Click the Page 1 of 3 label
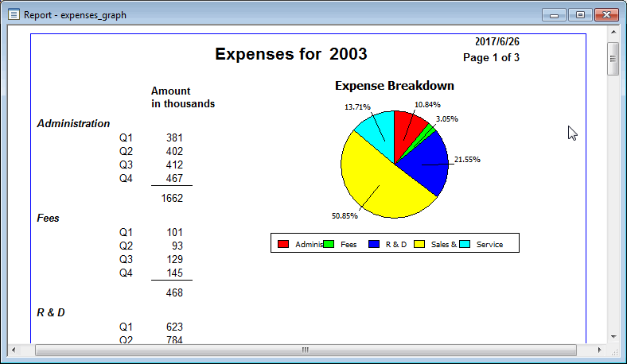The height and width of the screenshot is (364, 627). click(x=491, y=57)
